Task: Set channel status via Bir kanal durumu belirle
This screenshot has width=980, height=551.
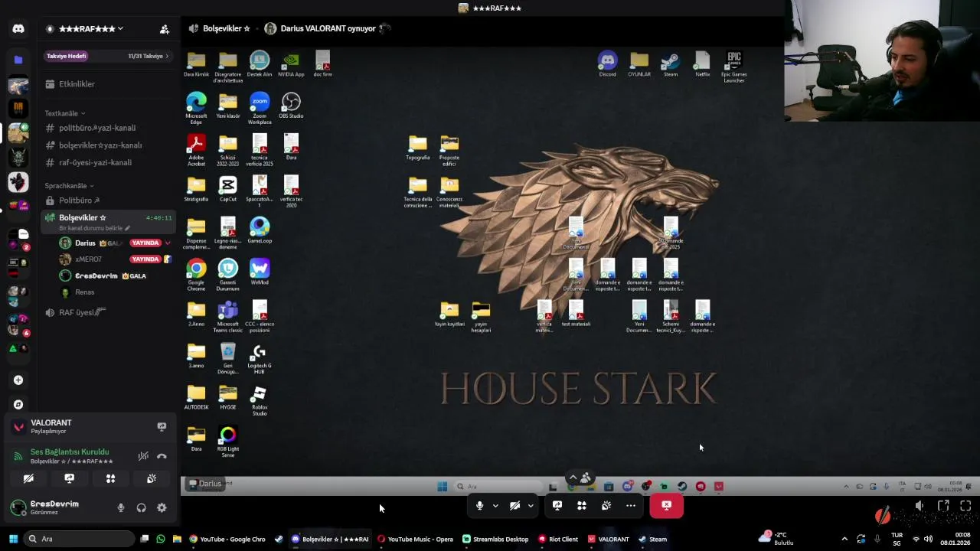Action: pos(95,228)
